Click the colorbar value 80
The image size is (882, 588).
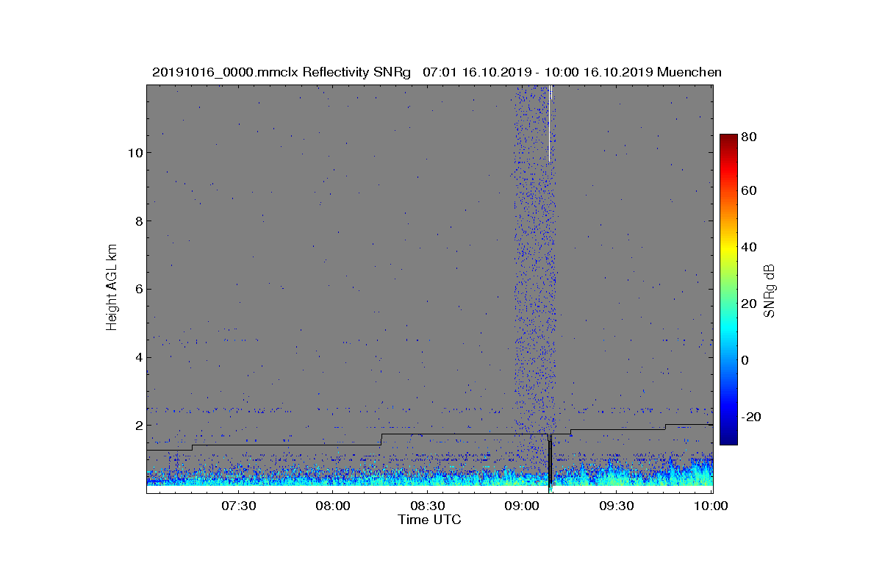(750, 137)
